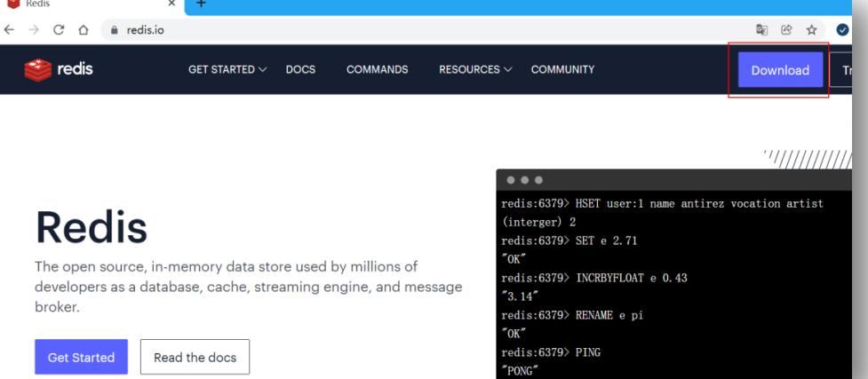Image resolution: width=868 pixels, height=379 pixels.
Task: Click the Download button
Action: tap(780, 70)
